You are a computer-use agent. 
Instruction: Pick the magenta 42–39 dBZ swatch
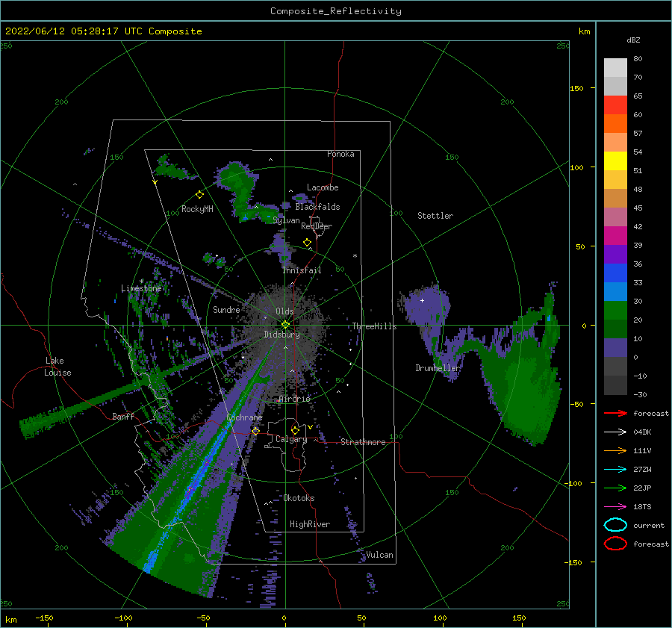click(615, 236)
